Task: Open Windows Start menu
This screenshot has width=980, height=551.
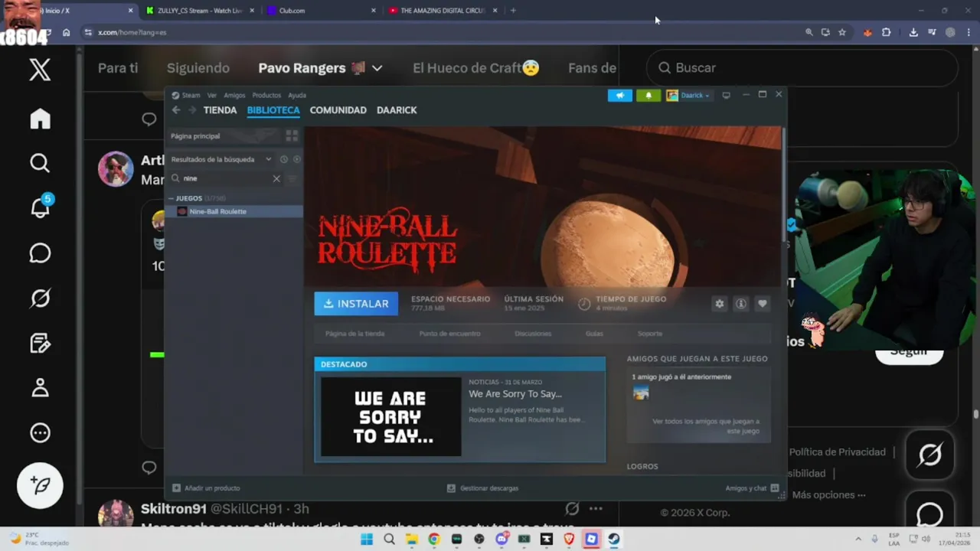Action: pyautogui.click(x=367, y=539)
